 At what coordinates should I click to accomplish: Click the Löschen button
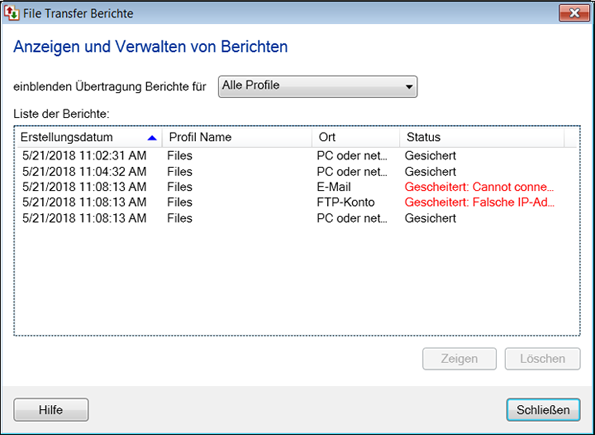point(542,359)
